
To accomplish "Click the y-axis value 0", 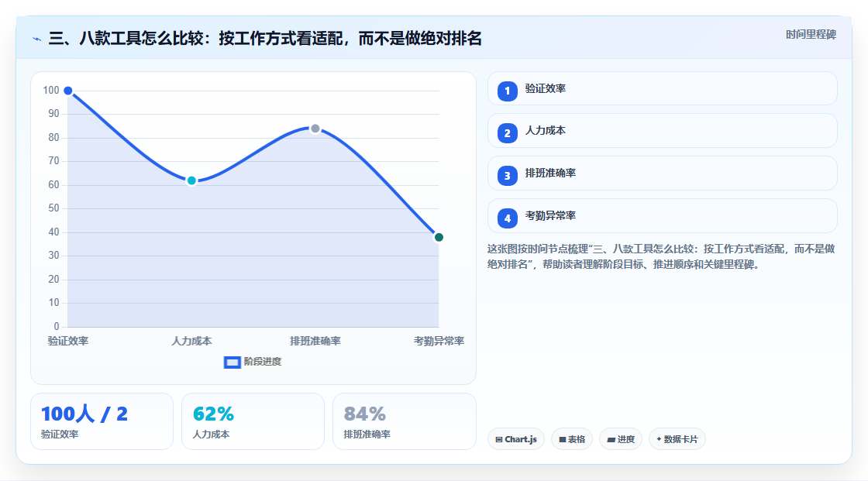I will [57, 327].
